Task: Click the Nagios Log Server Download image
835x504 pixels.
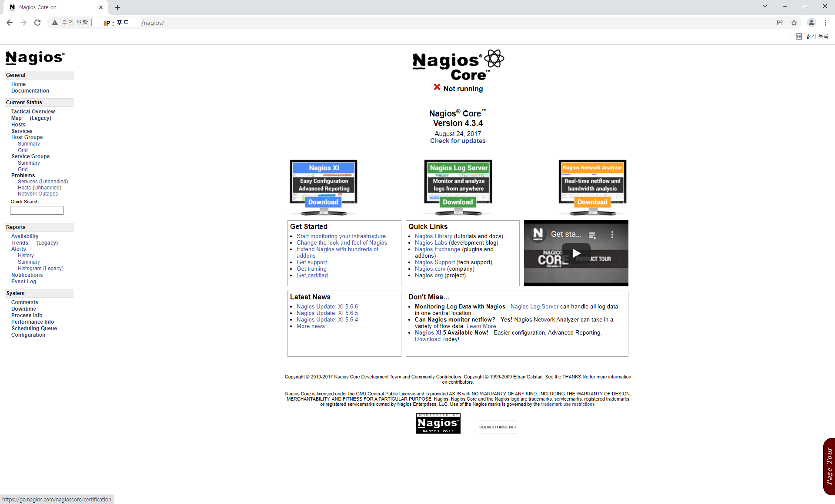Action: coord(458,187)
